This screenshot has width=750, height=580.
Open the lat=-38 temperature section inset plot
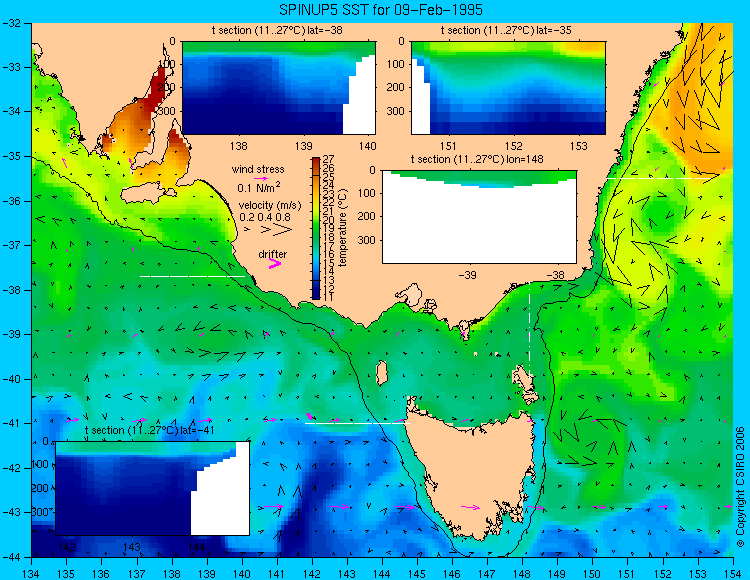pos(279,88)
